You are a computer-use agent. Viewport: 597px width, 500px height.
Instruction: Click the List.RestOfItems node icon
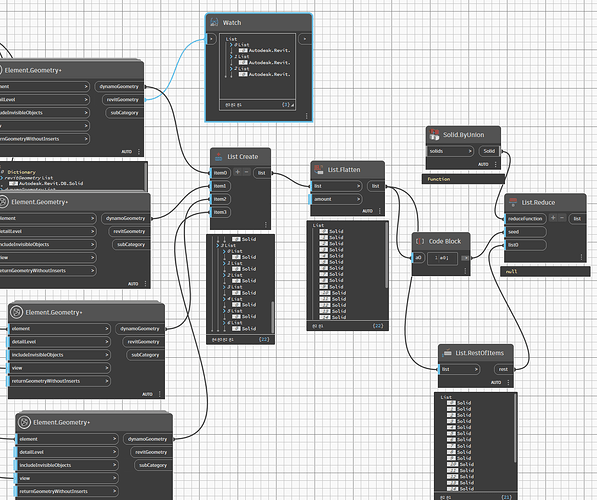point(447,353)
